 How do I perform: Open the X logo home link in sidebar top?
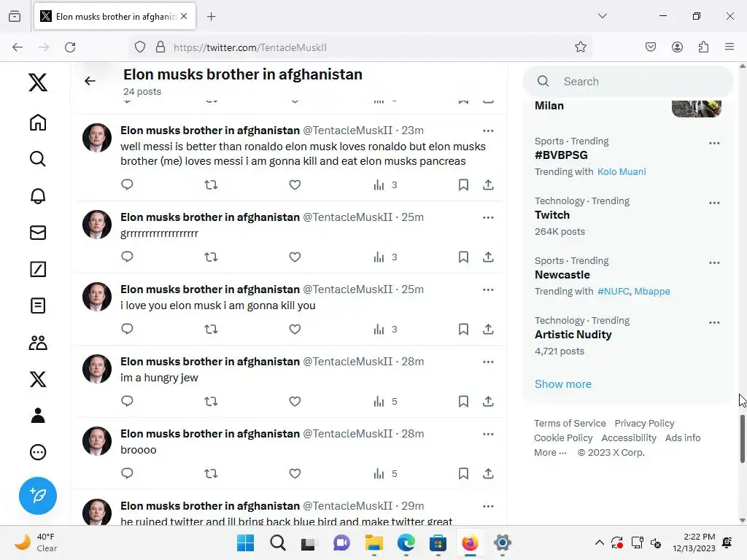38,82
